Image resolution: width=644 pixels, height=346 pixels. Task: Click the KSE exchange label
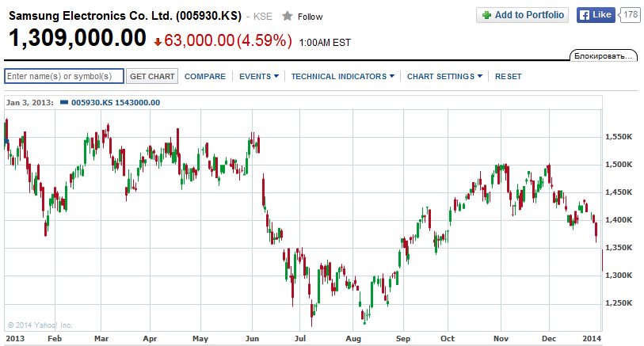coord(263,17)
